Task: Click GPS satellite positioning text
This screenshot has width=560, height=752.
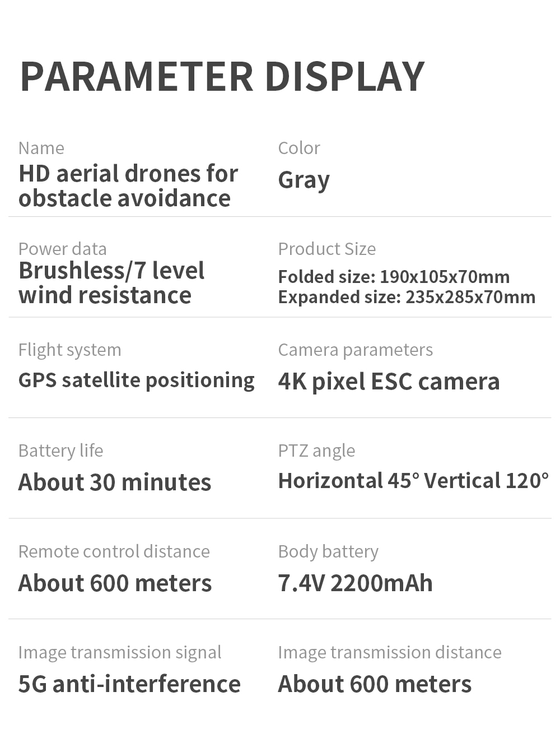Action: coord(136,380)
